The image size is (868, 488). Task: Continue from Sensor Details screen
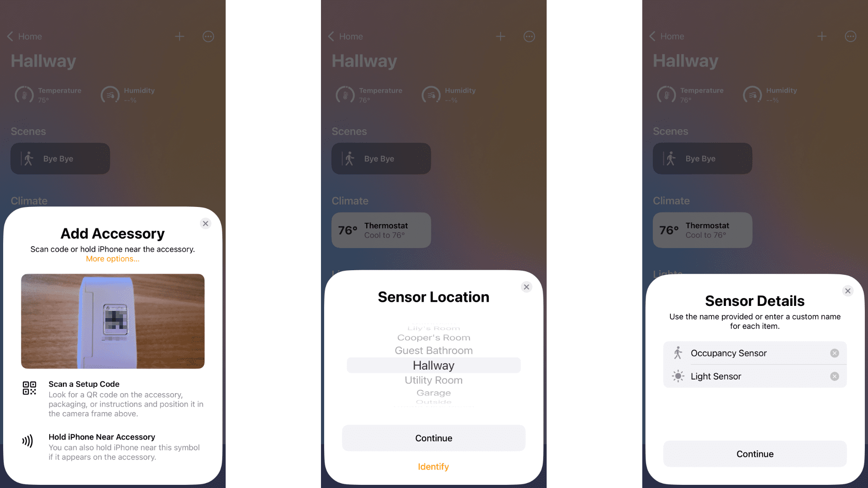coord(755,454)
